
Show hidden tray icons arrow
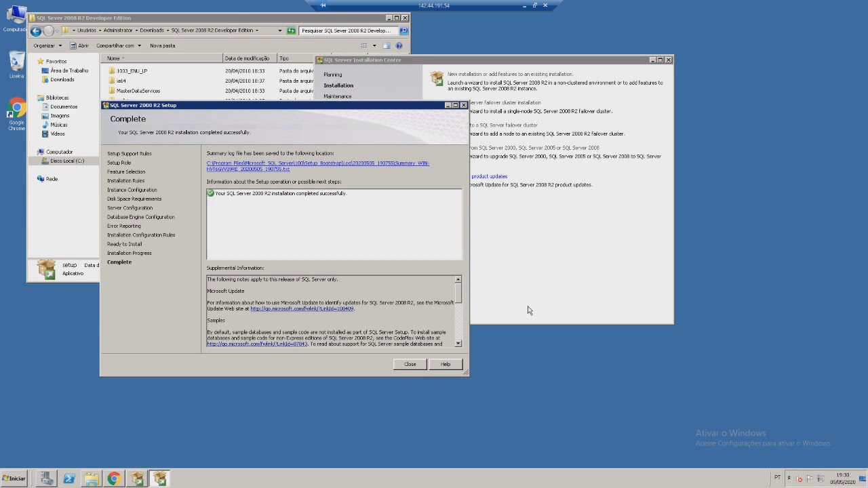click(x=789, y=478)
